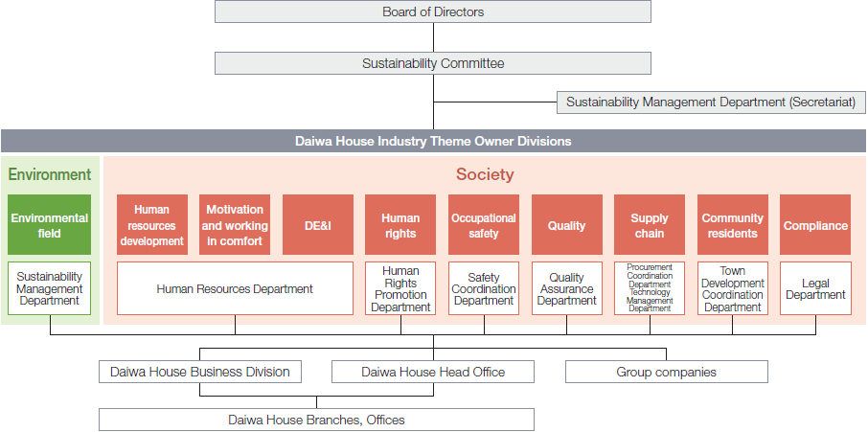Click the red Quality theme box

point(566,225)
